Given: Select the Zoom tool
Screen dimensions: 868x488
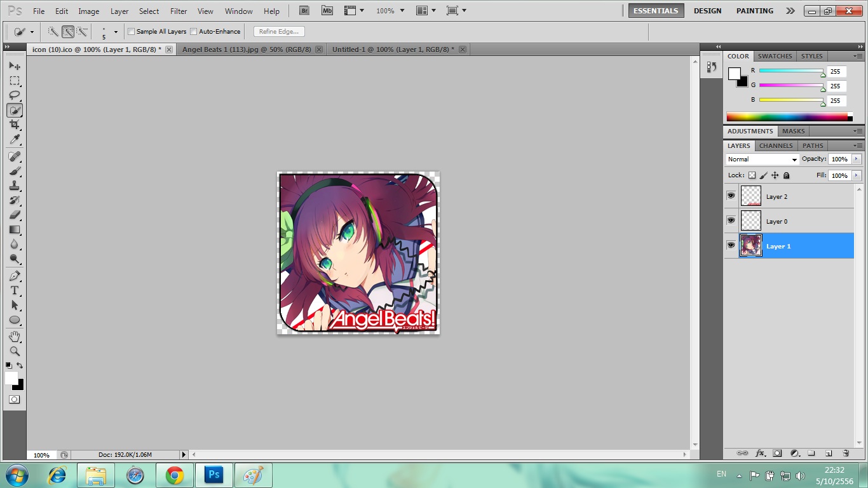Looking at the screenshot, I should coord(15,351).
